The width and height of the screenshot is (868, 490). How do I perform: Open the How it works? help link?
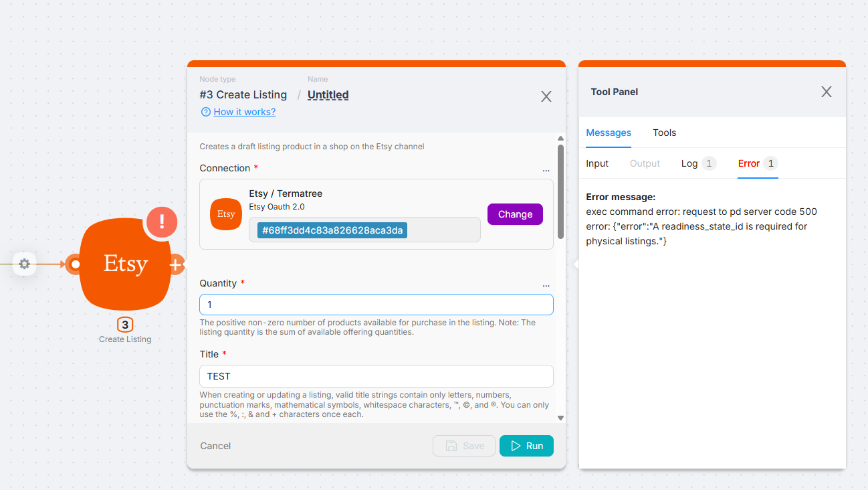coord(244,112)
